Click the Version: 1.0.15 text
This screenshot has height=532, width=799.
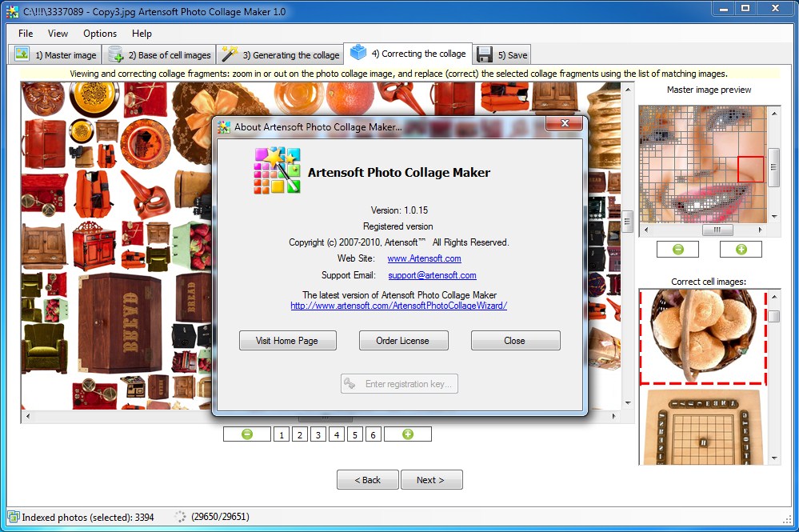pyautogui.click(x=400, y=210)
